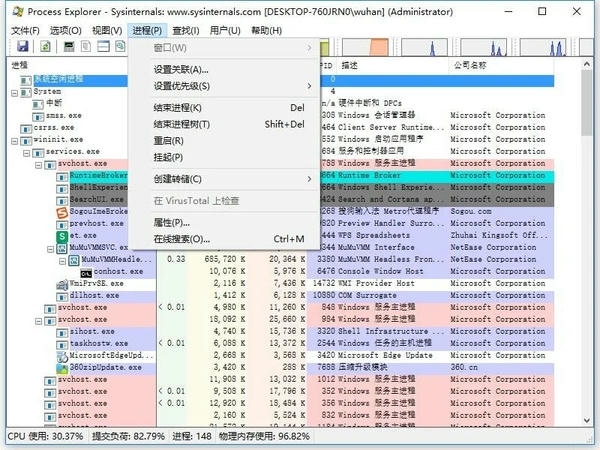Image resolution: width=600 pixels, height=450 pixels.
Task: Collapse the svchost.exe node with PID 984
Action: point(39,321)
